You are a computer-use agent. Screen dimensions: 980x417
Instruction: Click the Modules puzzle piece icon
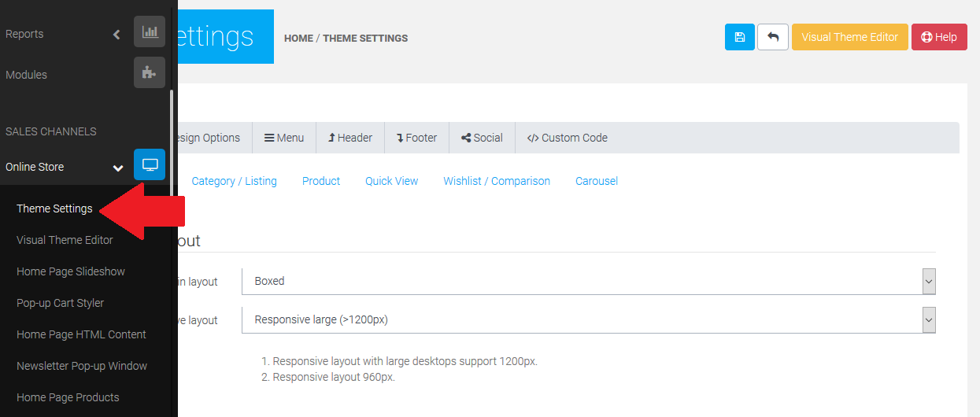pyautogui.click(x=150, y=72)
